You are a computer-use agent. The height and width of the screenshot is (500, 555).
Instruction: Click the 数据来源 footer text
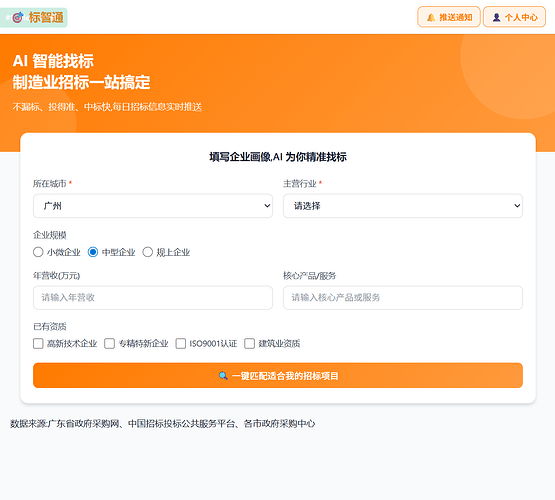point(162,424)
